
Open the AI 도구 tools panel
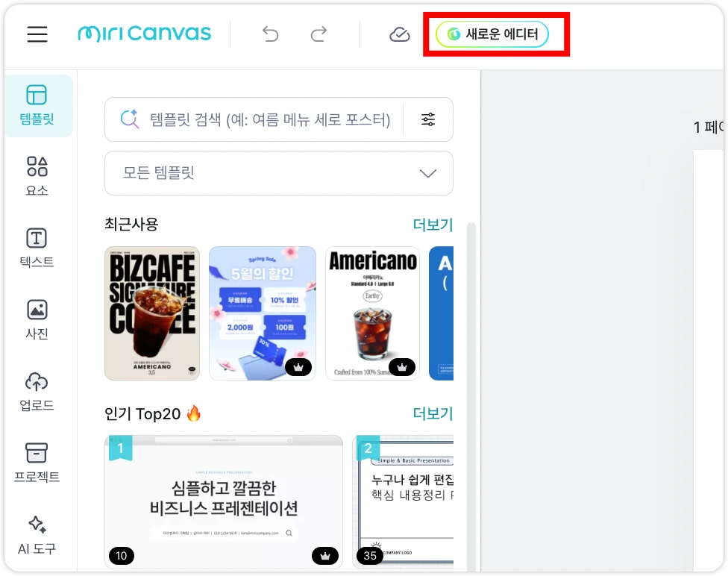(x=37, y=534)
